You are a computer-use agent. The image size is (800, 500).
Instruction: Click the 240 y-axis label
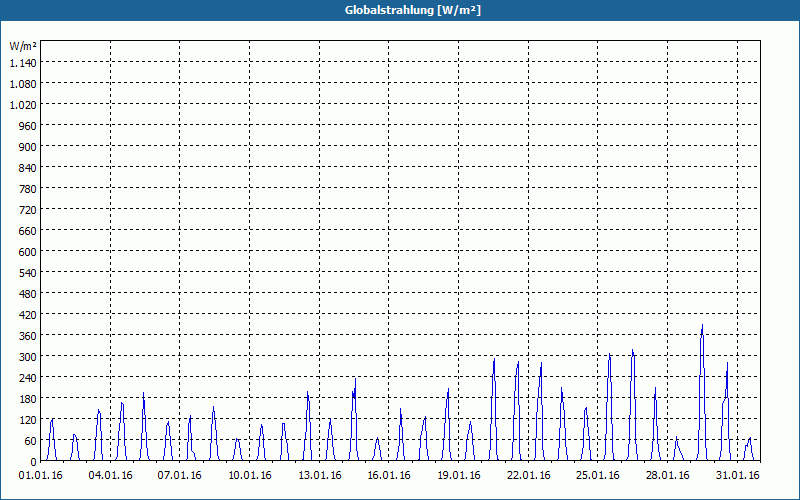point(28,378)
